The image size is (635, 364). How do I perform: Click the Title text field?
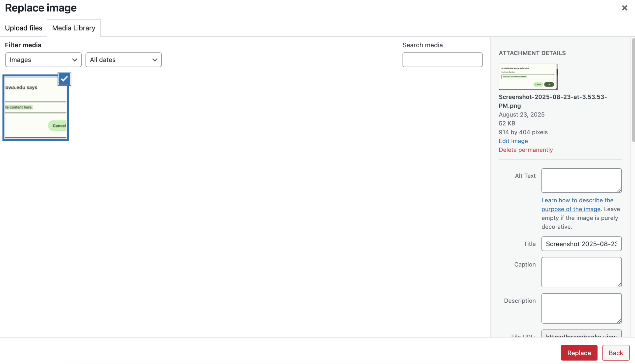coord(581,244)
